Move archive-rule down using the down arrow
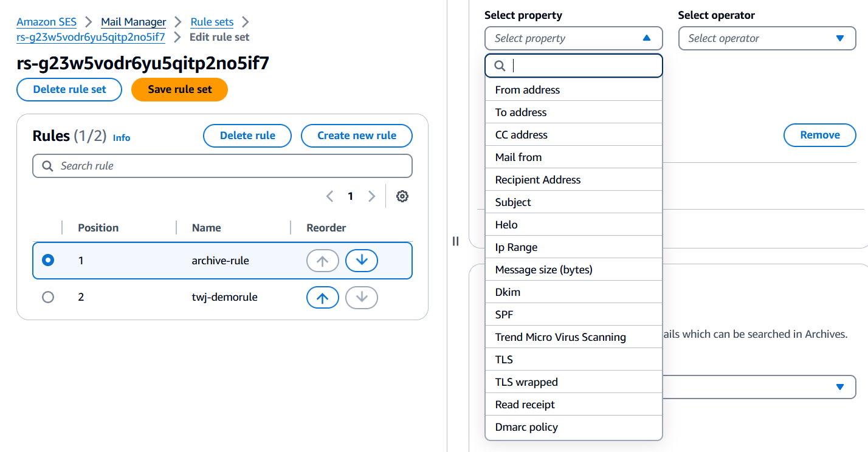 click(361, 260)
